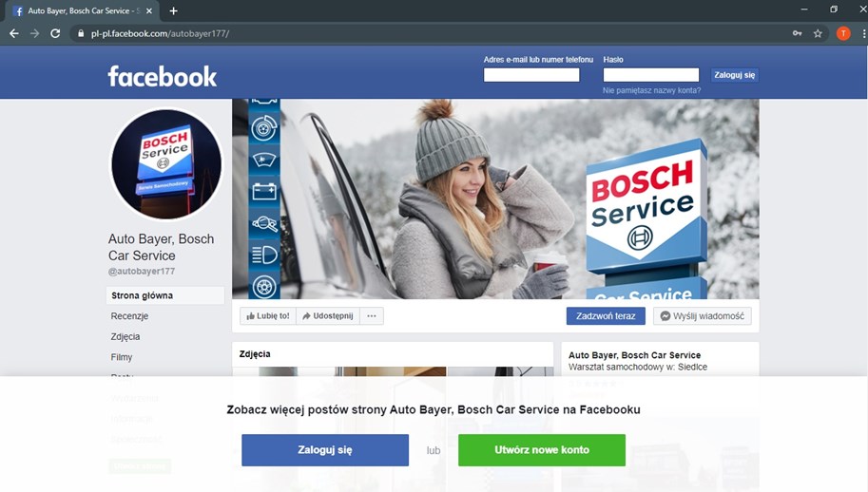Reload the page with refresh icon
Screen dimensions: 868x492
point(55,33)
